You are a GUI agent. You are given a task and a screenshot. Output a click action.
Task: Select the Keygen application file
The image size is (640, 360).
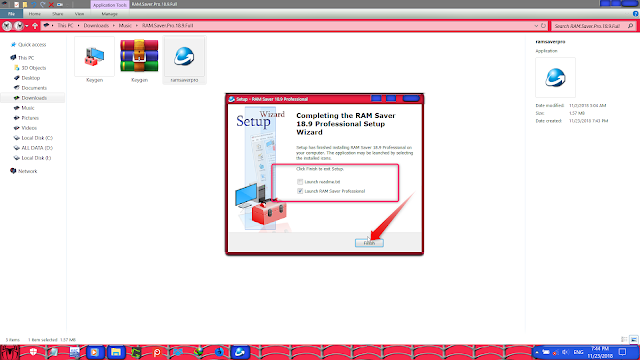click(94, 60)
